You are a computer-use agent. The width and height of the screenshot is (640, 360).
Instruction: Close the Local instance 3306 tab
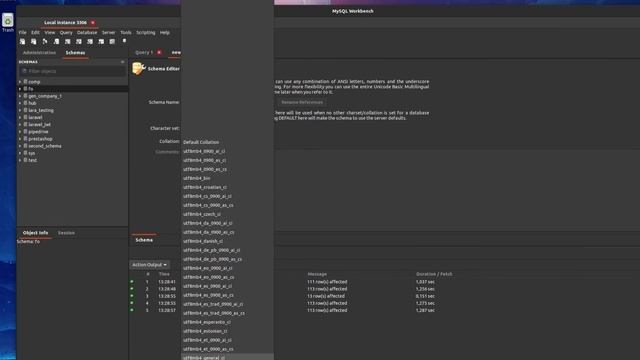(93, 22)
